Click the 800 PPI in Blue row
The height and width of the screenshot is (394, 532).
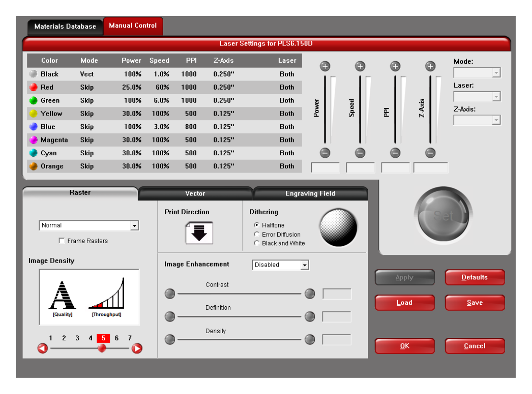tap(190, 127)
